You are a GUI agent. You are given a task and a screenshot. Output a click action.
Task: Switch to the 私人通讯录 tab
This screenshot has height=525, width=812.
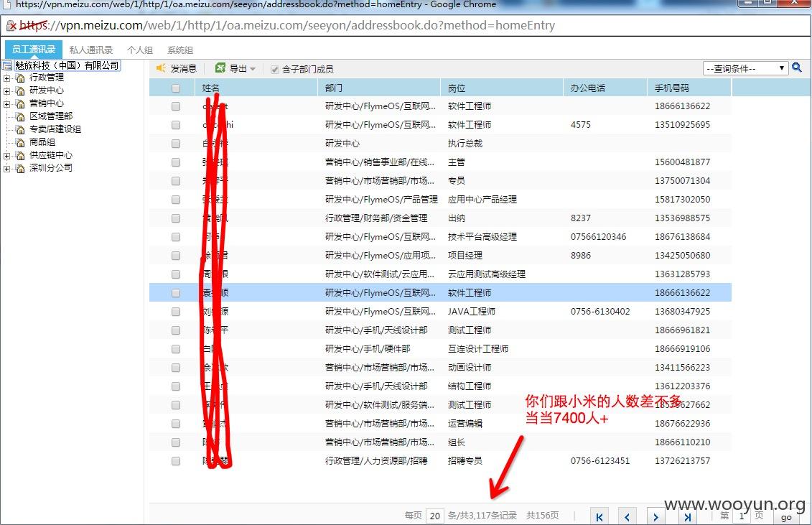90,50
